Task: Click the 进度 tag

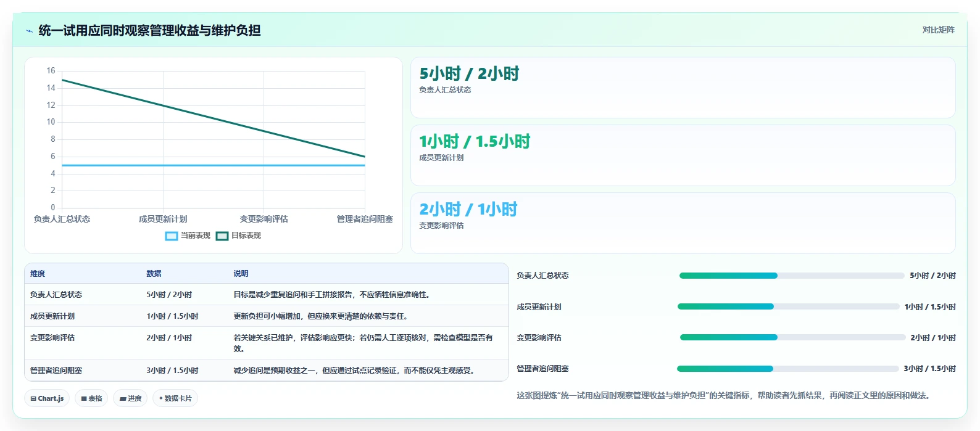Action: pos(130,398)
